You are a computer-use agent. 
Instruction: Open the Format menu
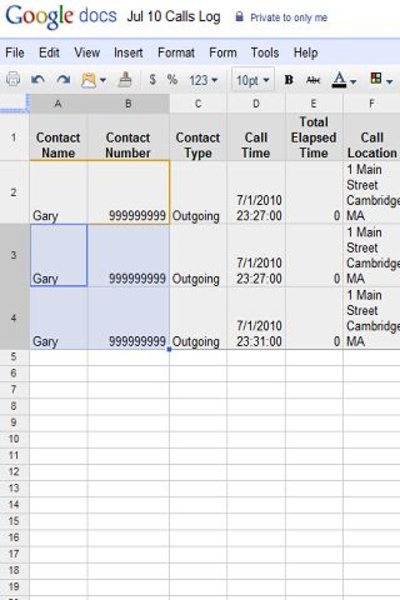pyautogui.click(x=176, y=52)
